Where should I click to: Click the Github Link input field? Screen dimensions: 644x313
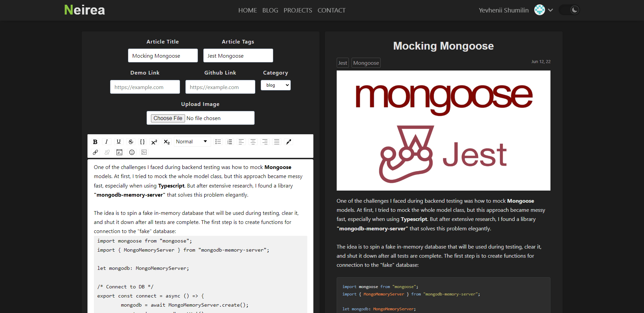point(220,87)
